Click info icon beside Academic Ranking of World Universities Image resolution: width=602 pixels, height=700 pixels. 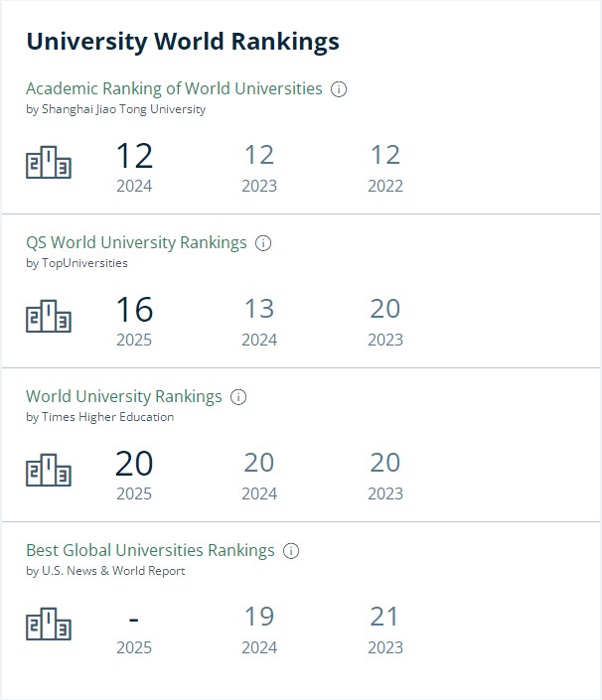(x=339, y=89)
